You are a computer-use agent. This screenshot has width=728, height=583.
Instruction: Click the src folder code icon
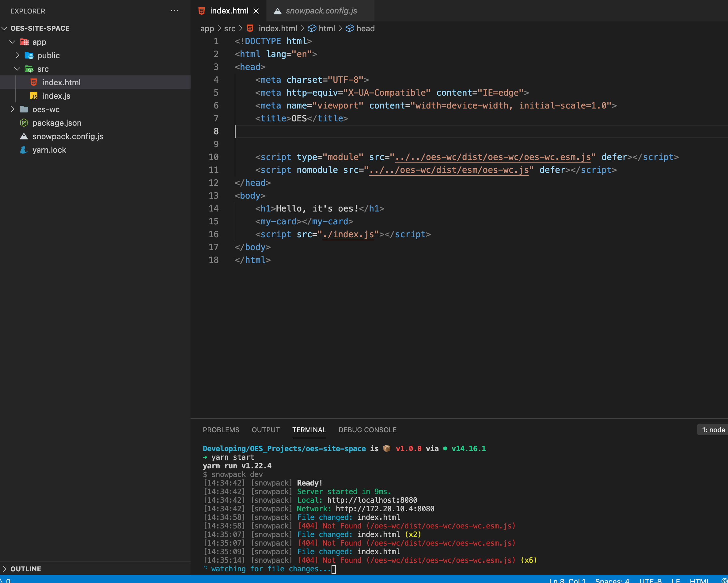pyautogui.click(x=29, y=69)
